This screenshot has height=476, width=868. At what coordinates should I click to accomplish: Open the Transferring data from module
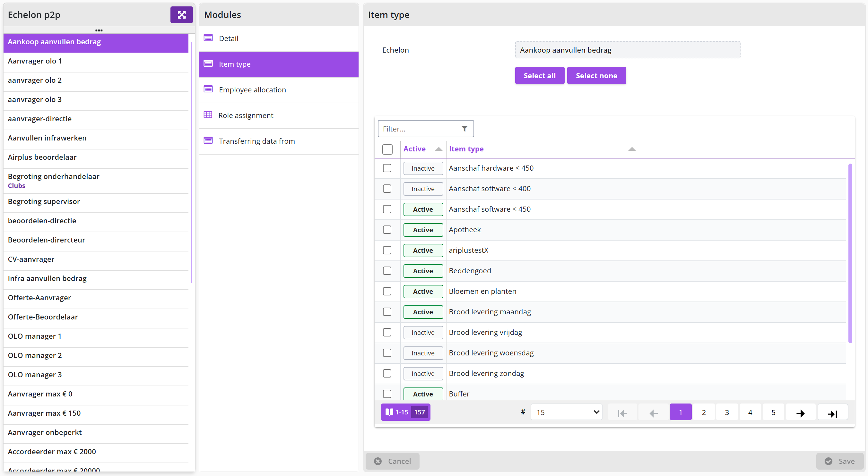click(x=278, y=141)
